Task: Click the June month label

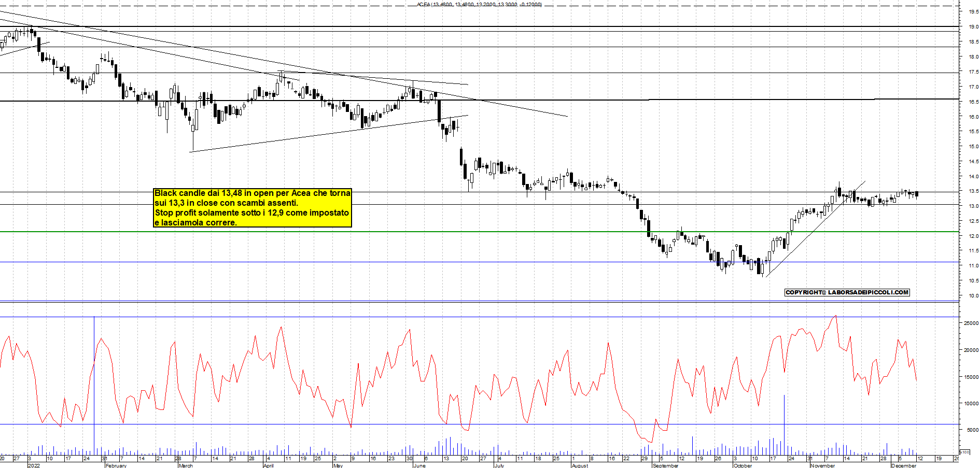Action: tap(419, 465)
